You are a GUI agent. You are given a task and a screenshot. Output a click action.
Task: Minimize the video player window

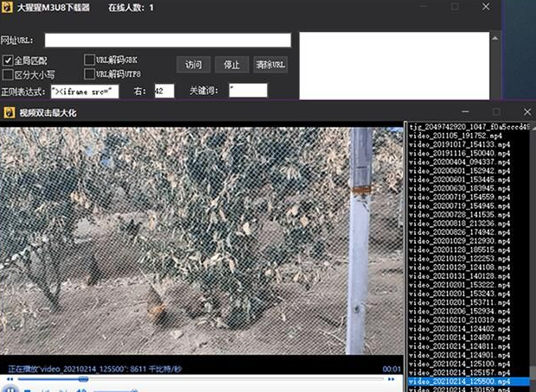(x=465, y=113)
